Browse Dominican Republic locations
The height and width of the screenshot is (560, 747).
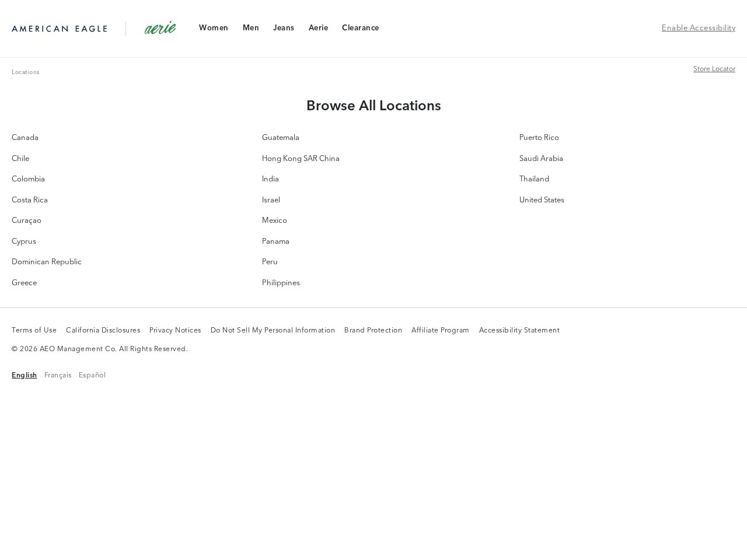(47, 262)
